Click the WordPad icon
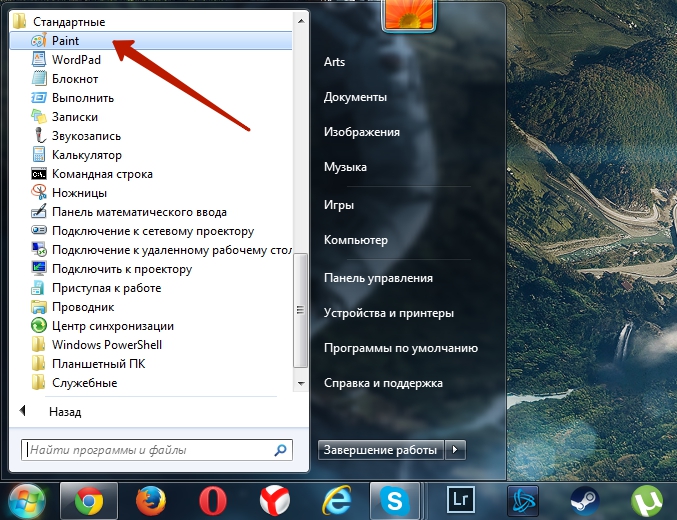The height and width of the screenshot is (520, 677). coord(39,60)
